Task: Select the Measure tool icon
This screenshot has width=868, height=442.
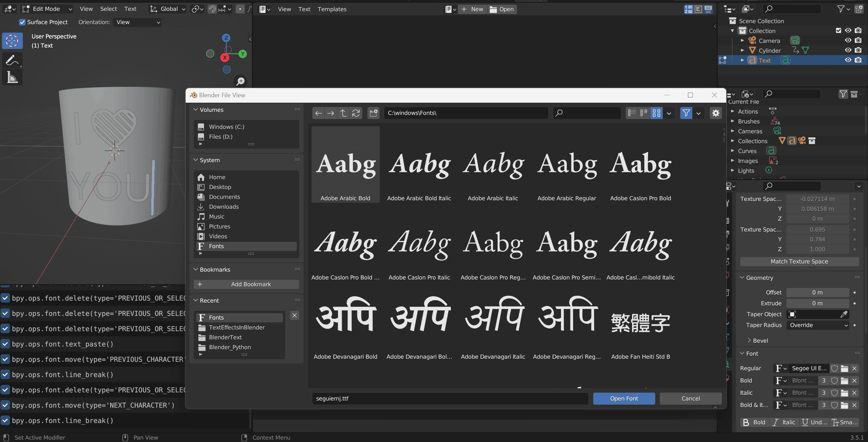Action: pos(12,78)
